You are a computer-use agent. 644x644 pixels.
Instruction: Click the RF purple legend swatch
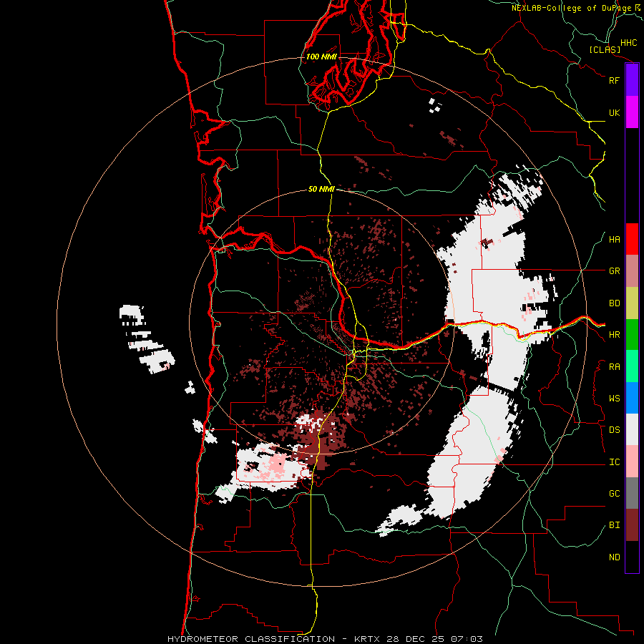click(632, 80)
